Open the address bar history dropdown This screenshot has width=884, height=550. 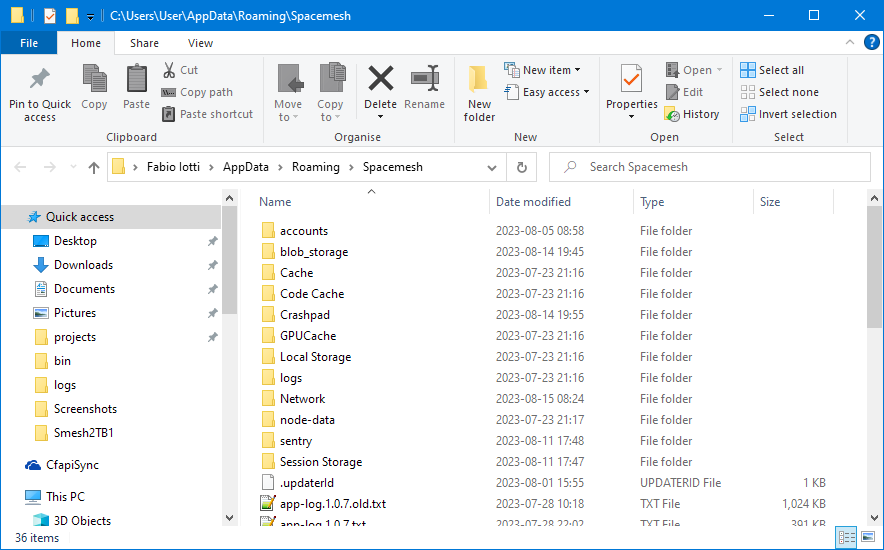[492, 167]
